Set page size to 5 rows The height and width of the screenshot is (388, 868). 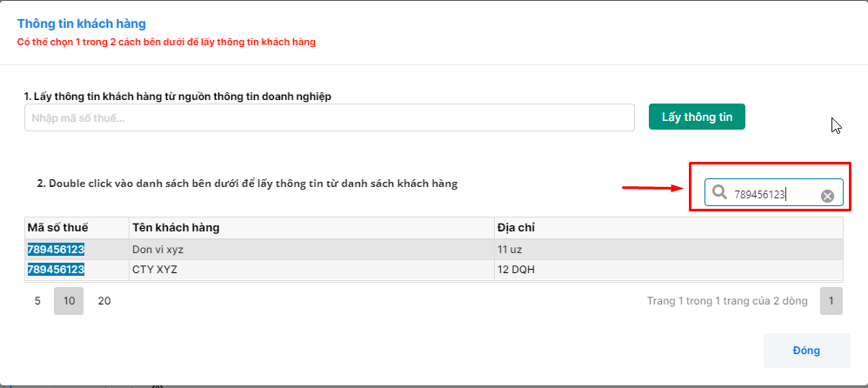(x=37, y=301)
